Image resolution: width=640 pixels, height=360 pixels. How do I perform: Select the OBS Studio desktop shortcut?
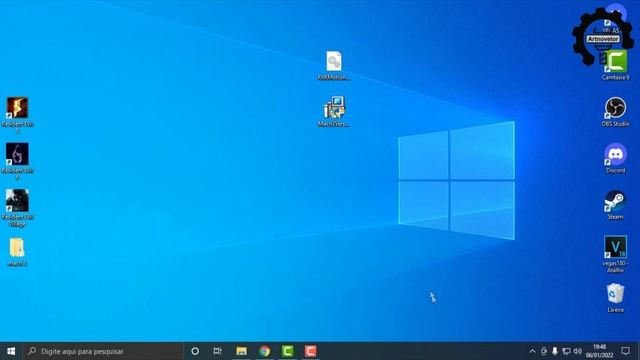coord(616,108)
